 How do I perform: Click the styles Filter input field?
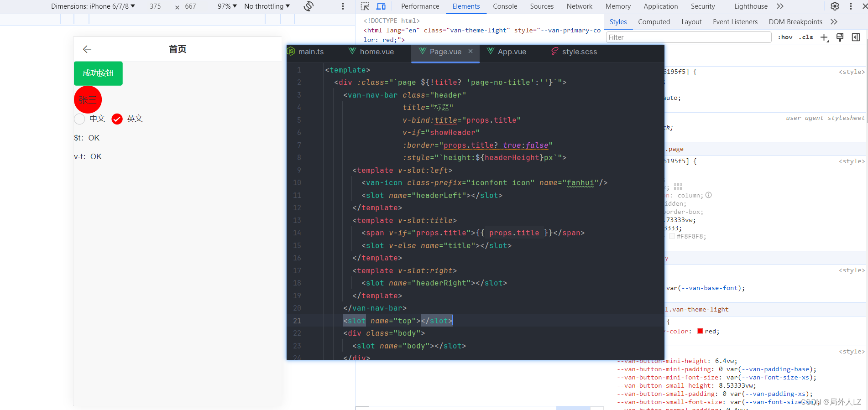pyautogui.click(x=689, y=37)
